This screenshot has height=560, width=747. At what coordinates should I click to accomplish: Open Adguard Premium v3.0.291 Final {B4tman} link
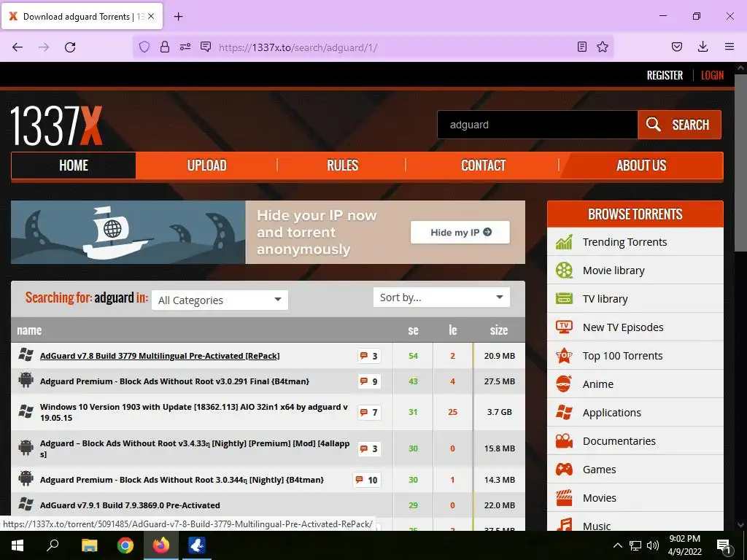tap(174, 381)
